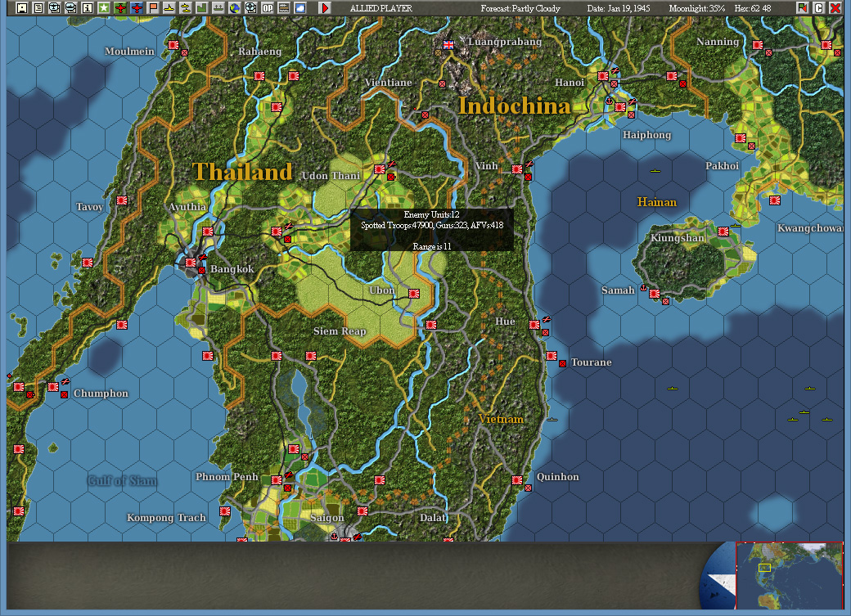Image resolution: width=851 pixels, height=616 pixels.
Task: Click the yellow viewport box on minimap
Action: [764, 568]
